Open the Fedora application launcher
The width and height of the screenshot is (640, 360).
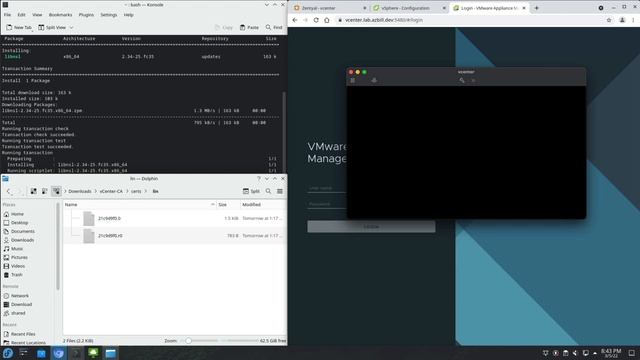coord(8,353)
